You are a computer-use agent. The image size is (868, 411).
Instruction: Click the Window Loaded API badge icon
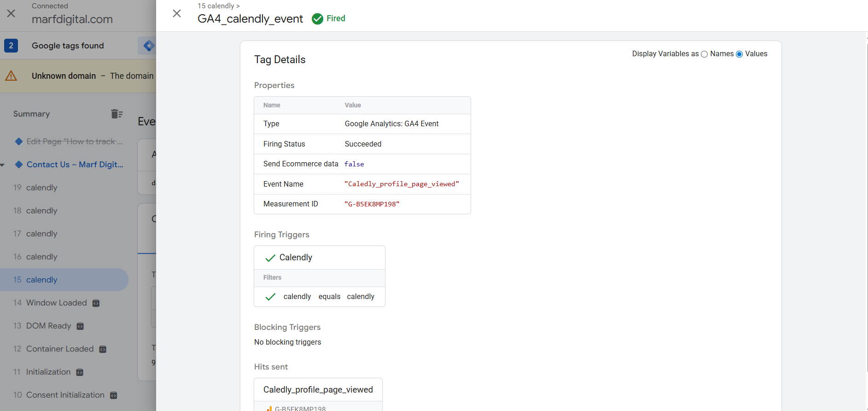(96, 303)
